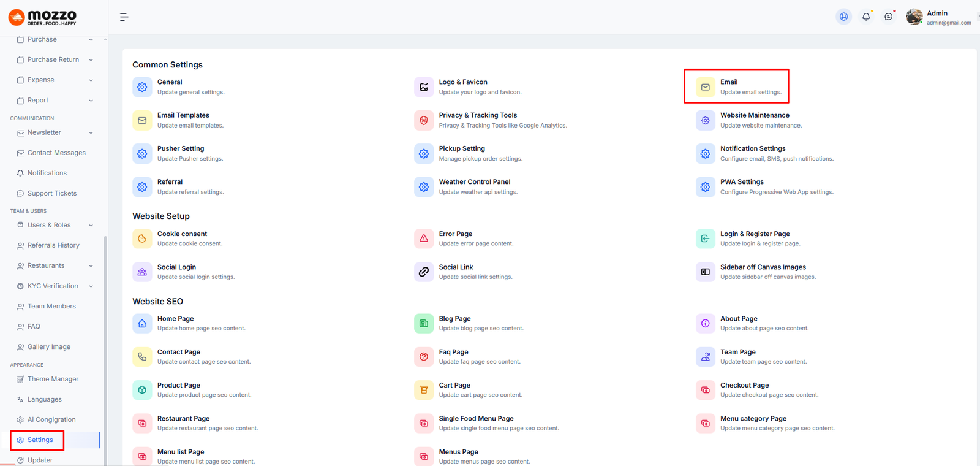Viewport: 980px width, 466px height.
Task: Click the Website Maintenance gear icon
Action: pyautogui.click(x=706, y=120)
